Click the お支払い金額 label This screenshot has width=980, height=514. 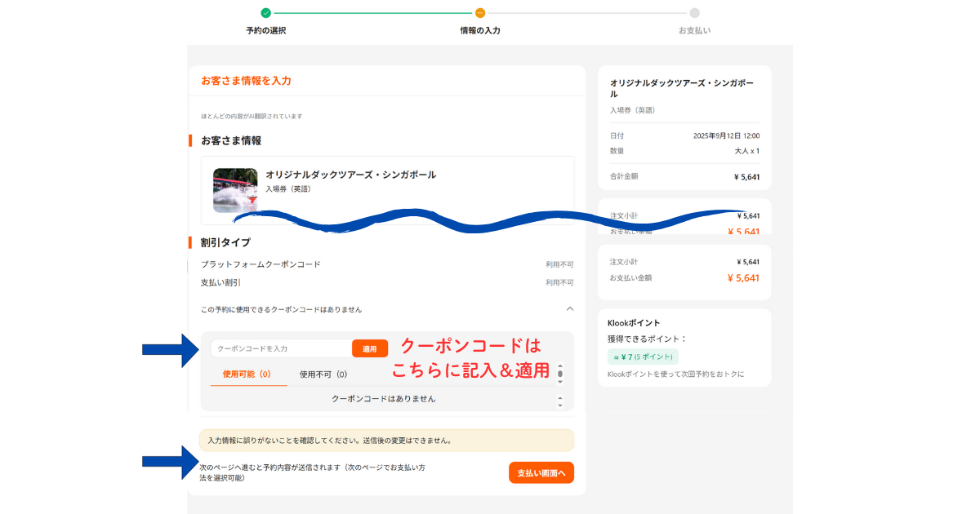(x=630, y=278)
